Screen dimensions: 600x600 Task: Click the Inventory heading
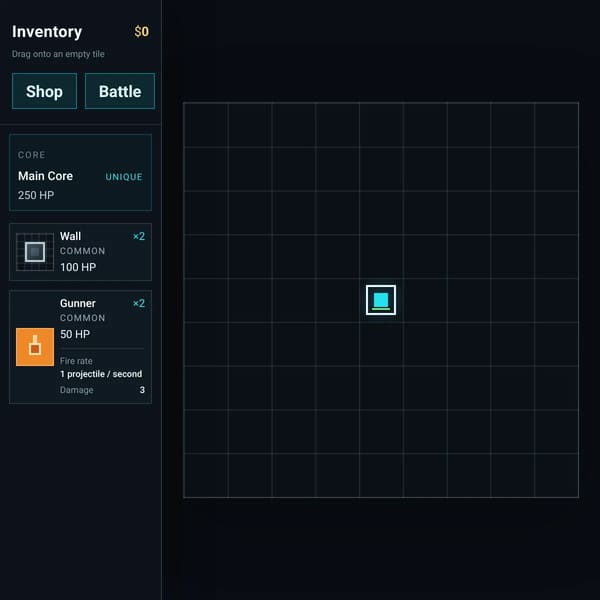click(x=47, y=32)
